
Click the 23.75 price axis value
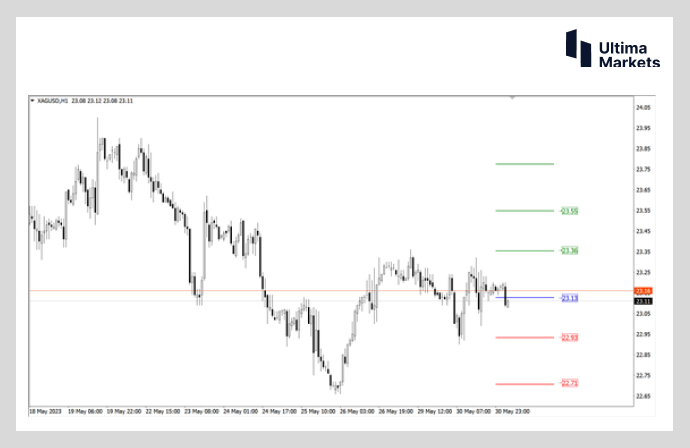(x=643, y=169)
